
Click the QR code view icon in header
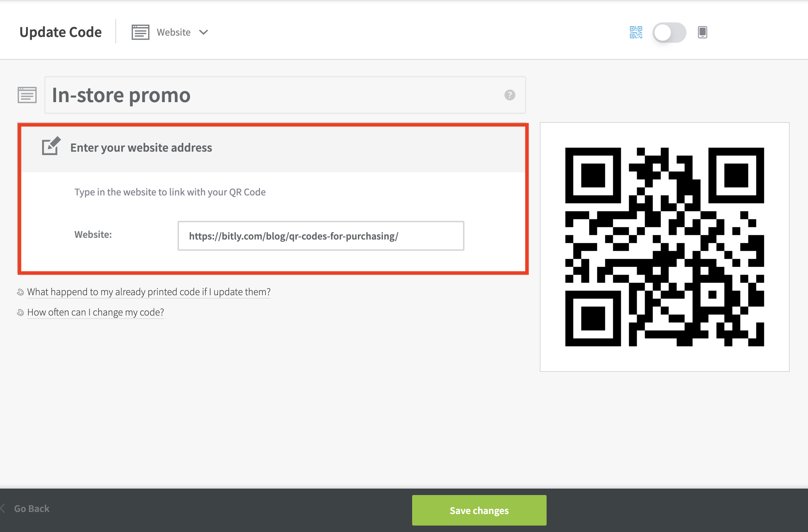(636, 33)
